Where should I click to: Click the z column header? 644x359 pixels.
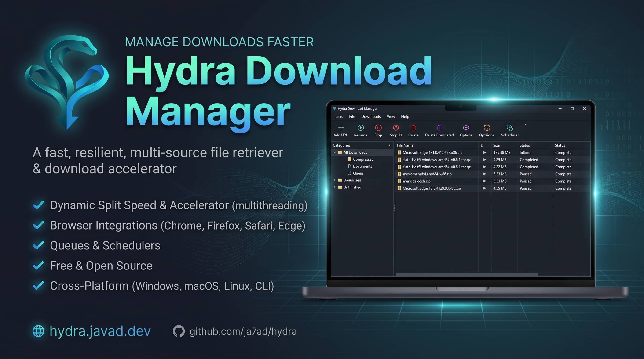point(482,145)
